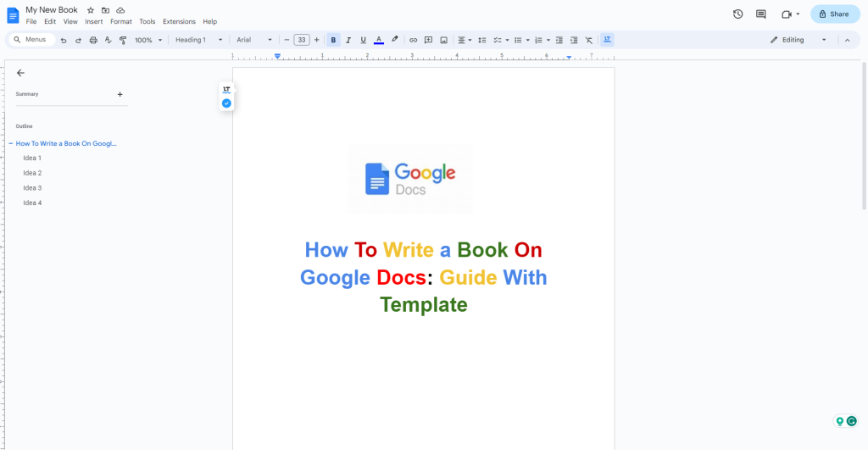
Task: Open the Editing mode dropdown
Action: (798, 40)
